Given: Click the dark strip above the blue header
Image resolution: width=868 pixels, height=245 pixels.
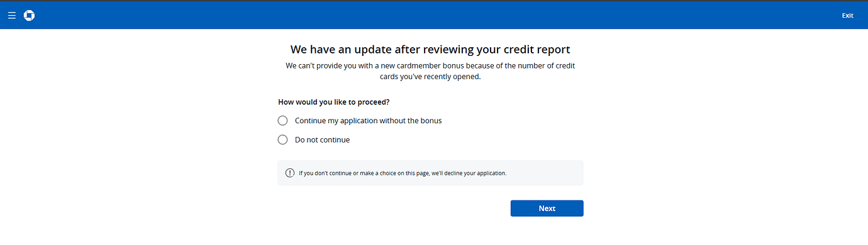Looking at the screenshot, I should click(434, 1).
